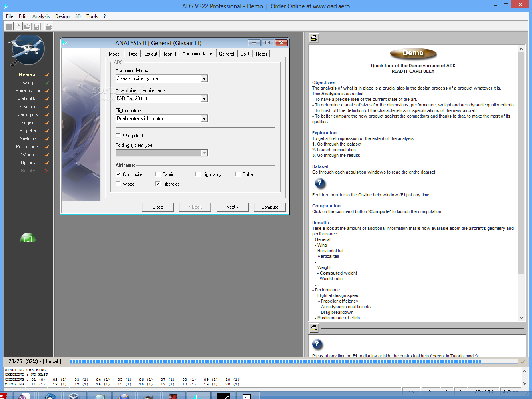This screenshot has width=532, height=399.
Task: Click the Folding system type dropdown
Action: [162, 153]
